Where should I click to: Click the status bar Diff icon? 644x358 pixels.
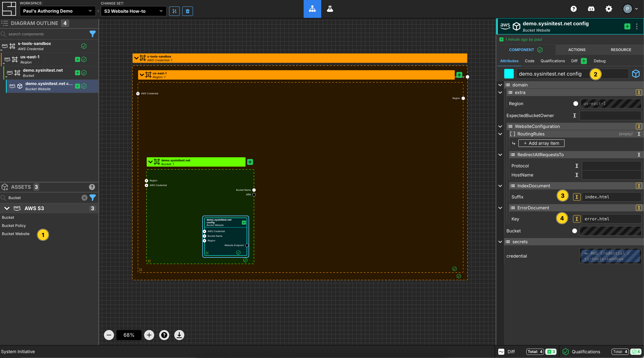(501, 352)
